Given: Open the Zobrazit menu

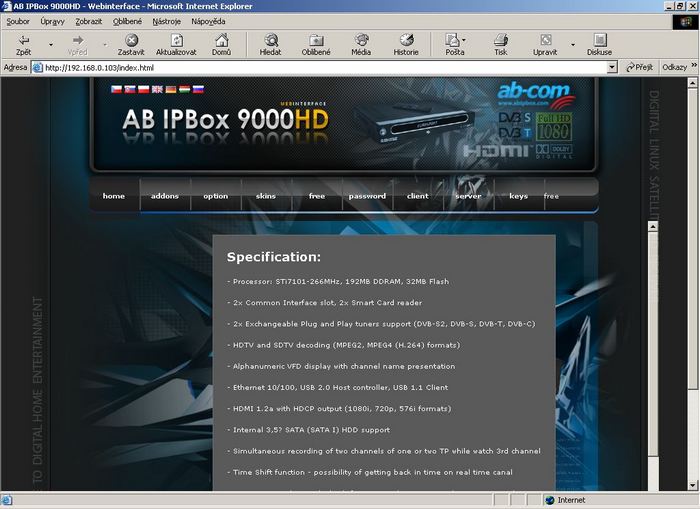Looking at the screenshot, I should pos(88,21).
